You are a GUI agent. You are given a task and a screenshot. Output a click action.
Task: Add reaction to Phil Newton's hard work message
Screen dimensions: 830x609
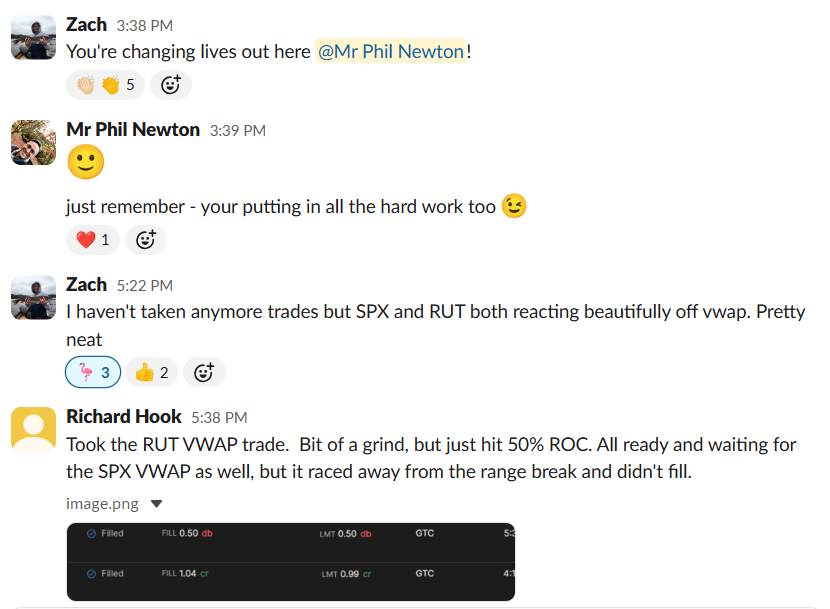(x=146, y=240)
